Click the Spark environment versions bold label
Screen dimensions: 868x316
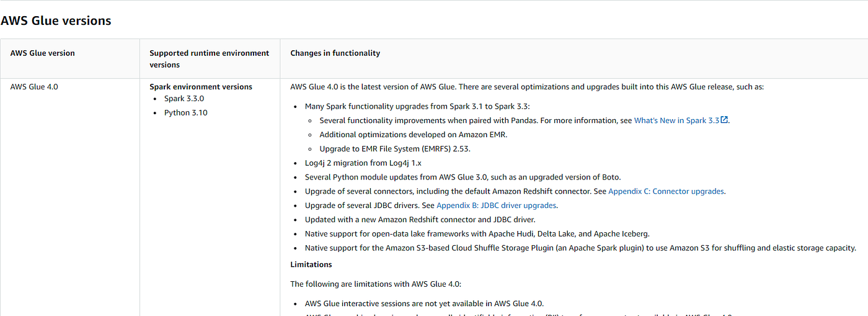coord(201,87)
